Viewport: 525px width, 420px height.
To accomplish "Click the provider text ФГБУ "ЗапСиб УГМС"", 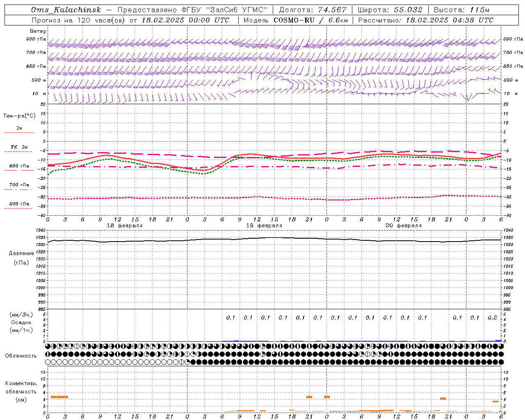I will coord(224,10).
